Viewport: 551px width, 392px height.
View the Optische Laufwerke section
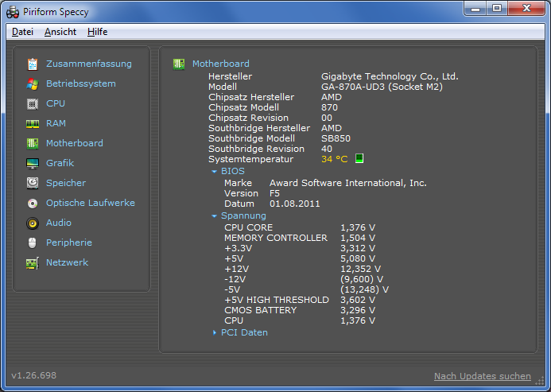[x=91, y=203]
